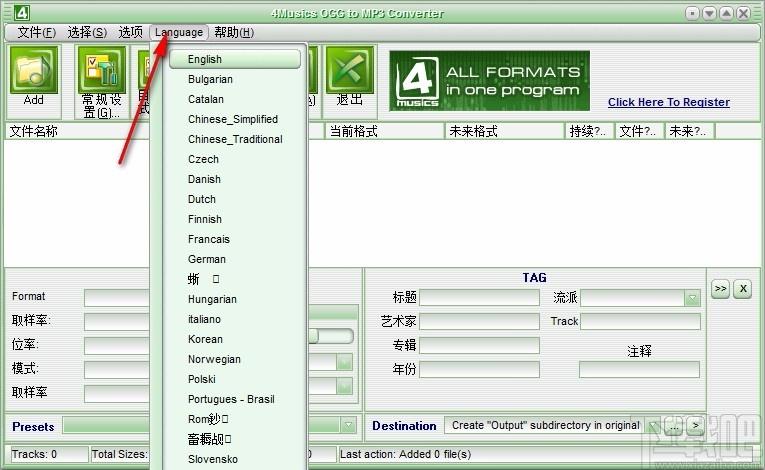
Task: Click the 当前格式 column header
Action: pos(384,131)
